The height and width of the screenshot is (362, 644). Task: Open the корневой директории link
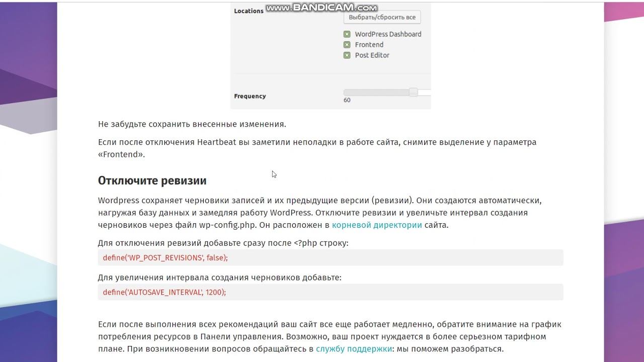[x=377, y=225]
